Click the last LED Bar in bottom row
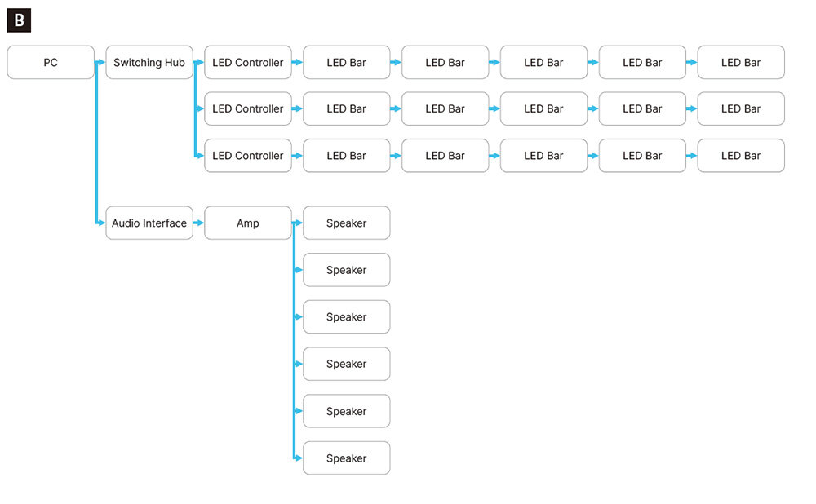This screenshot has width=816, height=504. pyautogui.click(x=741, y=156)
